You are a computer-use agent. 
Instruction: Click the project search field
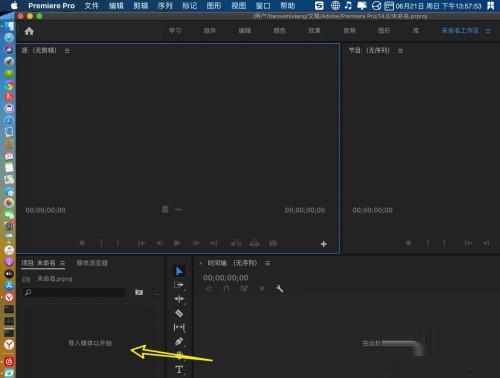coord(74,292)
